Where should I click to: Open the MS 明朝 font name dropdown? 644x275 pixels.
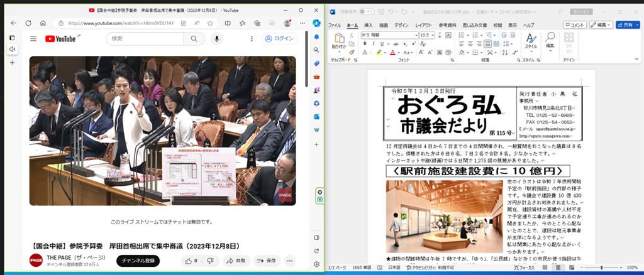tap(415, 35)
